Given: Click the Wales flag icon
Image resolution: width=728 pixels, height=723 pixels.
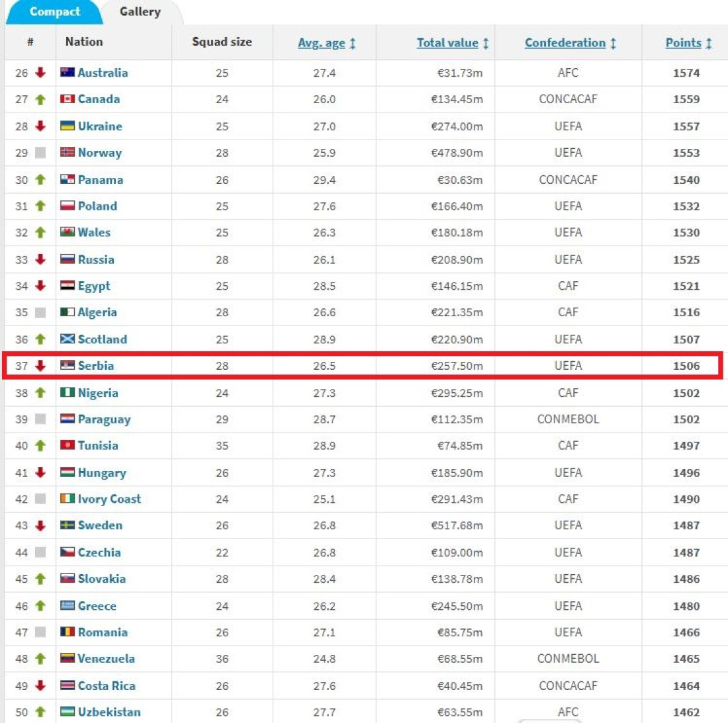Looking at the screenshot, I should coord(67,232).
